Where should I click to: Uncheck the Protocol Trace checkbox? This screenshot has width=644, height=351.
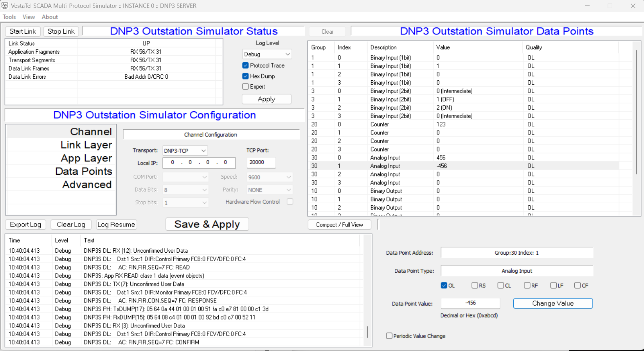coord(246,65)
